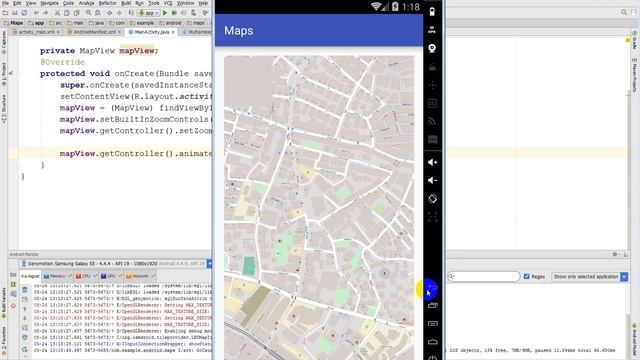Viewport: 640px width, 360px height.
Task: Switch to AndroidManifest.xml editor tab
Action: pos(94,32)
